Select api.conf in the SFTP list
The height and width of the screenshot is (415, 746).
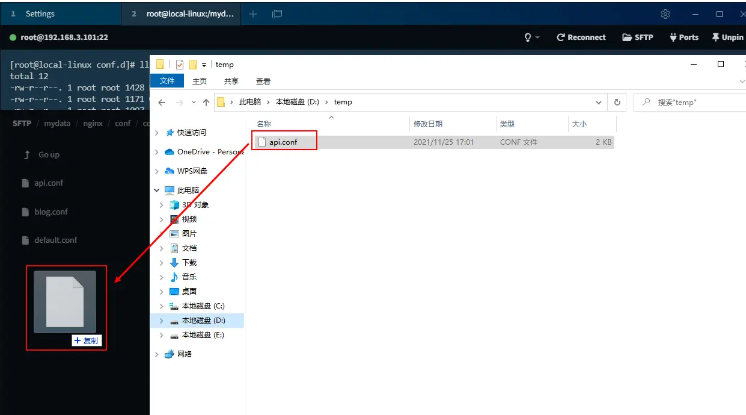click(49, 183)
